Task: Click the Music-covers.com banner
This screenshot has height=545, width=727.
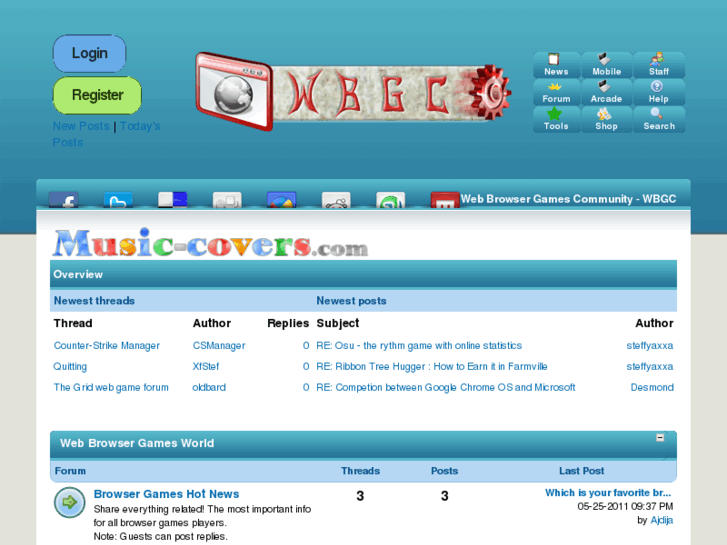Action: click(x=210, y=243)
